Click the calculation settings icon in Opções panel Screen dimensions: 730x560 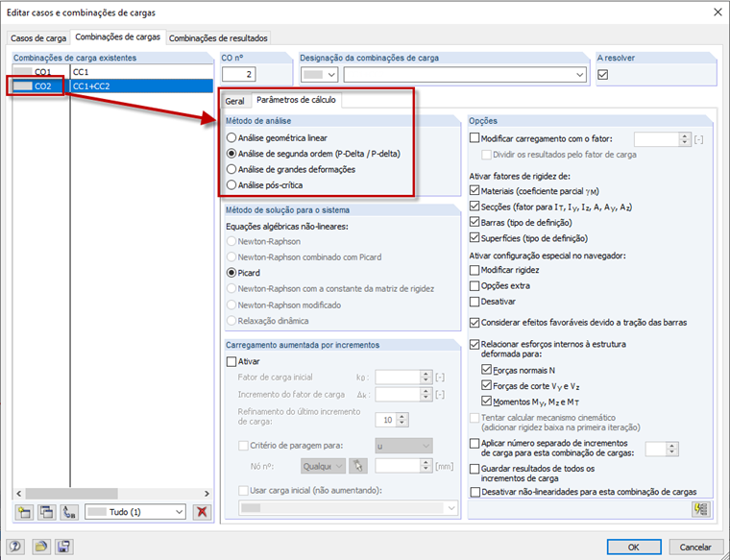[x=700, y=509]
